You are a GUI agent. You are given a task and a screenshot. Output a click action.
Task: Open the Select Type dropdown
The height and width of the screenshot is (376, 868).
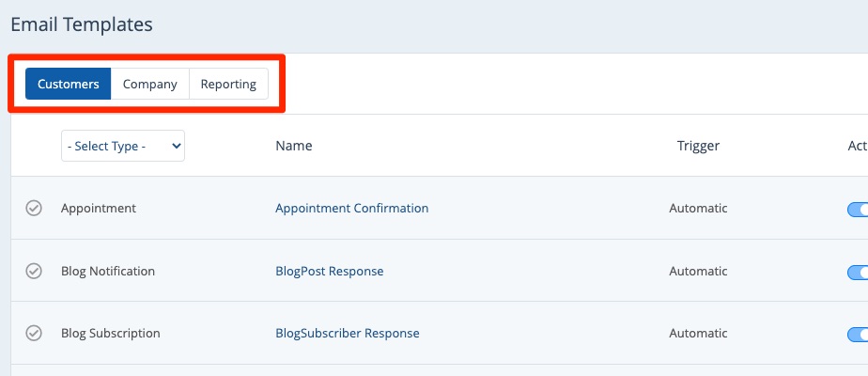tap(123, 146)
